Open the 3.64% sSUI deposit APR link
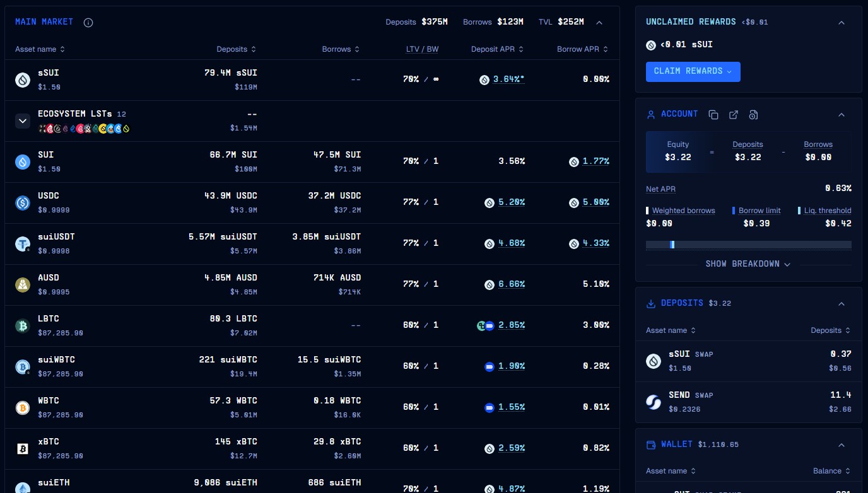Screen dimensions: 868x493 pos(508,79)
